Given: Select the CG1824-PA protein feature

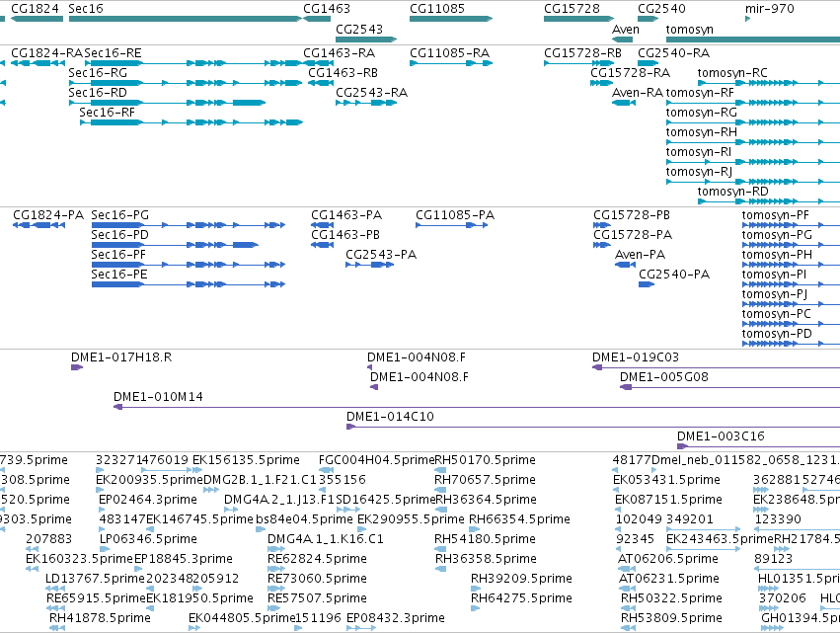Looking at the screenshot, I should click(x=39, y=225).
